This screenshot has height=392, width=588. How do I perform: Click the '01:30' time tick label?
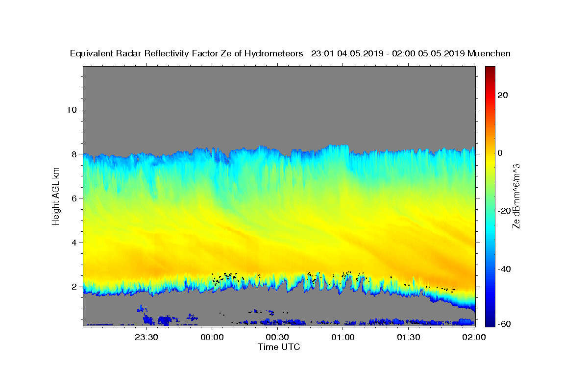coord(409,337)
